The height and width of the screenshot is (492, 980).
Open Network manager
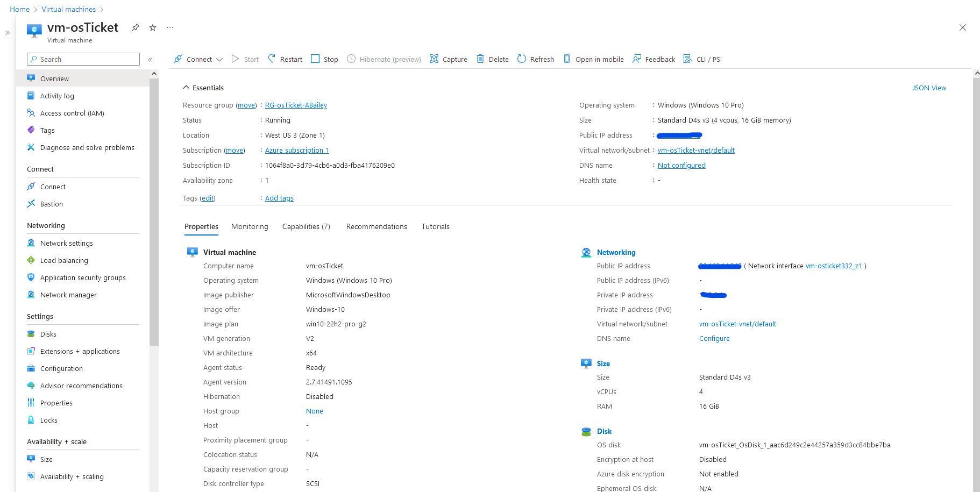click(83, 295)
